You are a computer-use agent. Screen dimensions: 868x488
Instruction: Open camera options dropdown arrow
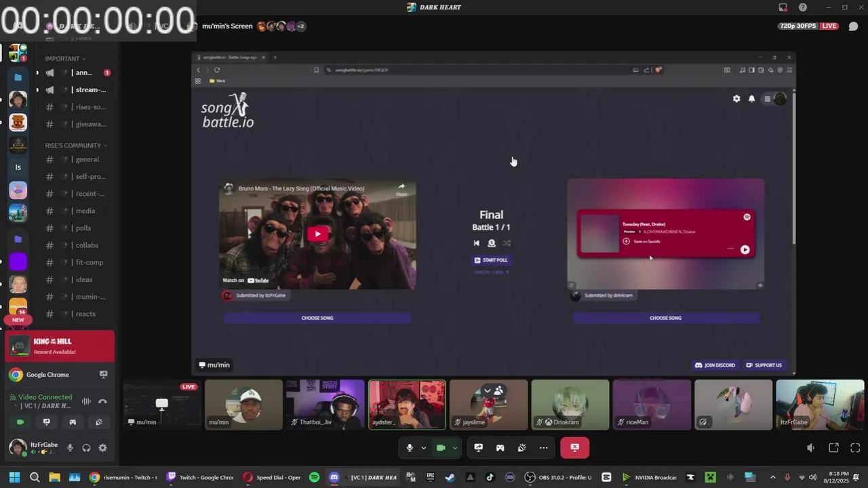454,448
